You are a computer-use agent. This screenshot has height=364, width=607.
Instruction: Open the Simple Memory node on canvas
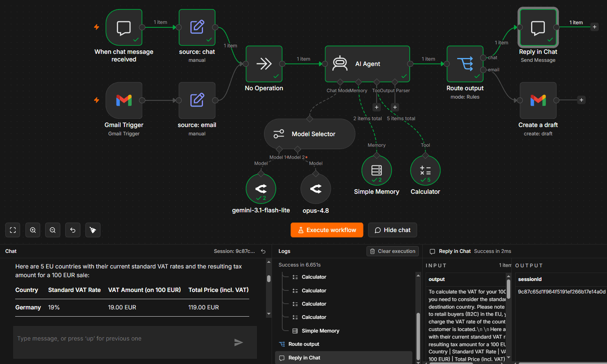point(377,170)
